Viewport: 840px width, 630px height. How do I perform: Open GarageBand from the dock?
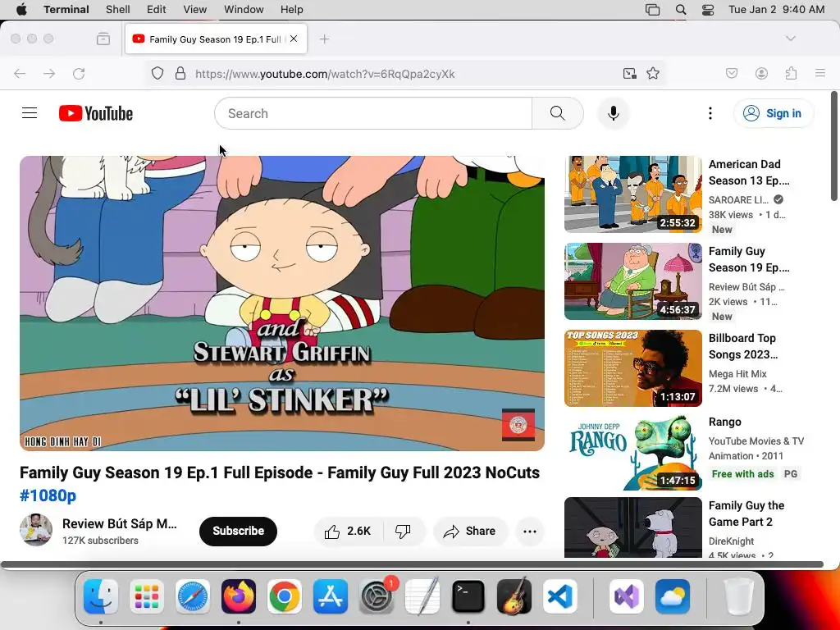514,596
